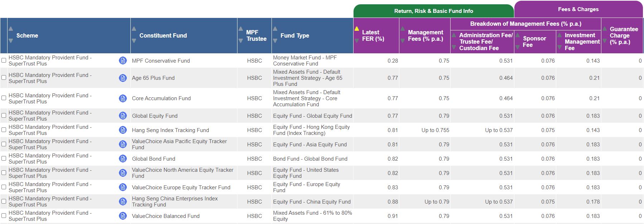
Task: Tick checkbox for ValueChoice Balanced Fund row
Action: [x=4, y=216]
